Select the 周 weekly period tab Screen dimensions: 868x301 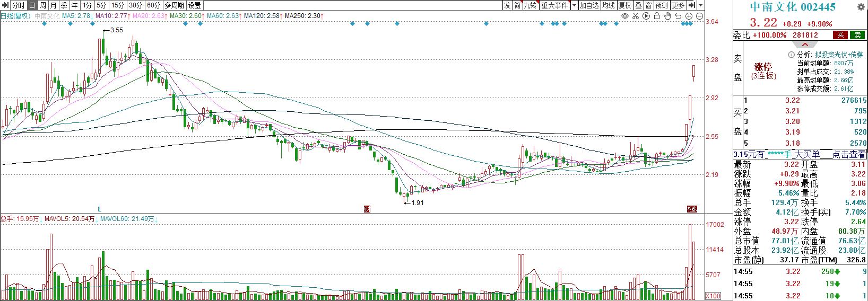point(42,5)
